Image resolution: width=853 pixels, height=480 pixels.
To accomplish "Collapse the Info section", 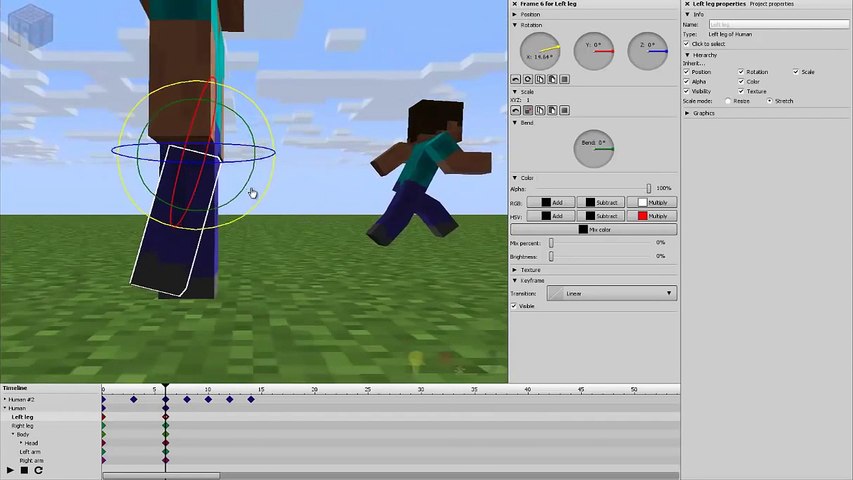I will pos(688,14).
